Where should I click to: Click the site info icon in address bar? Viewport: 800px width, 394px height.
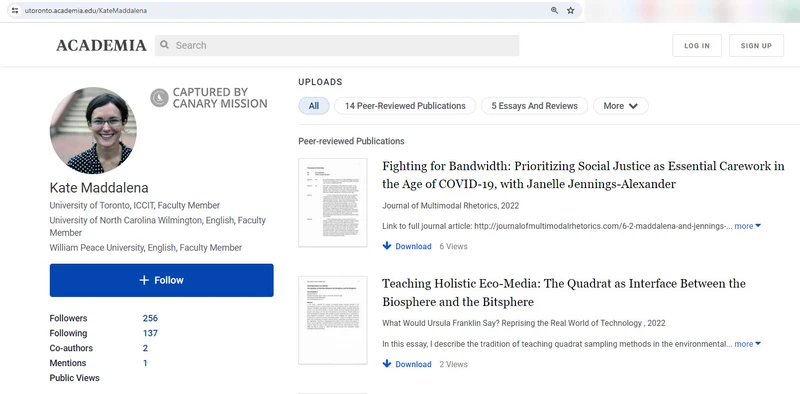(x=15, y=10)
